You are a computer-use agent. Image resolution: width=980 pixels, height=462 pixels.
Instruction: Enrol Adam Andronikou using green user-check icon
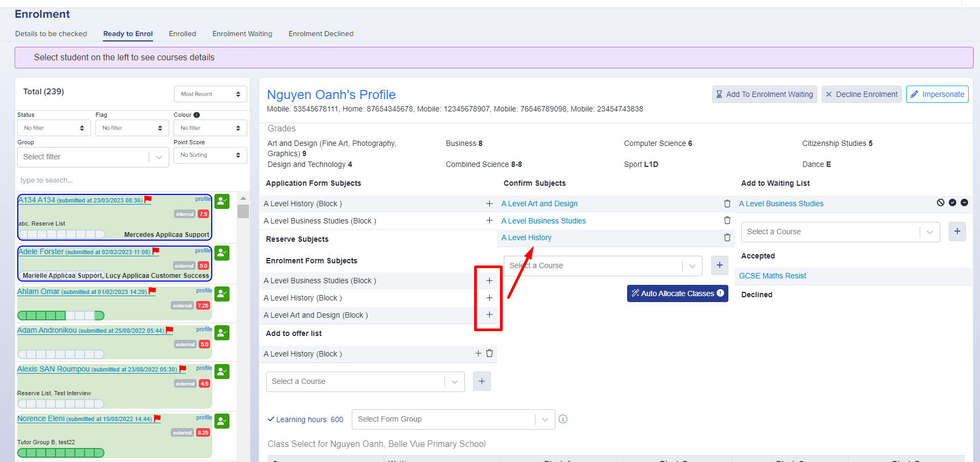tap(222, 333)
